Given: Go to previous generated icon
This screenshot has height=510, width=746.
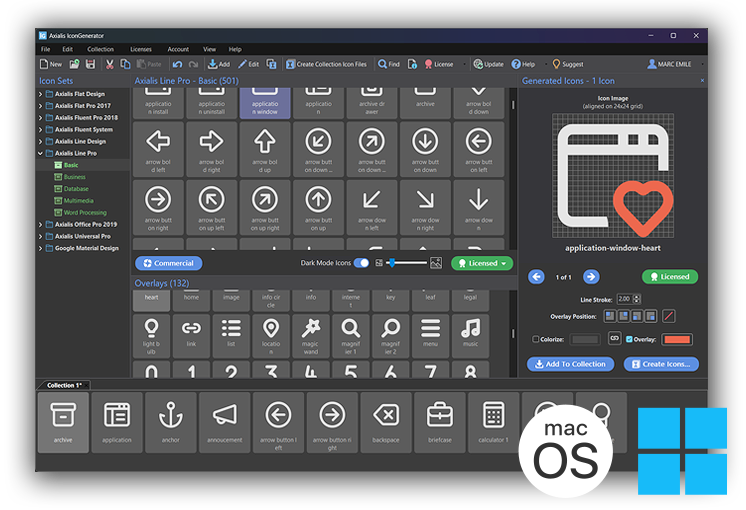Looking at the screenshot, I should 536,277.
